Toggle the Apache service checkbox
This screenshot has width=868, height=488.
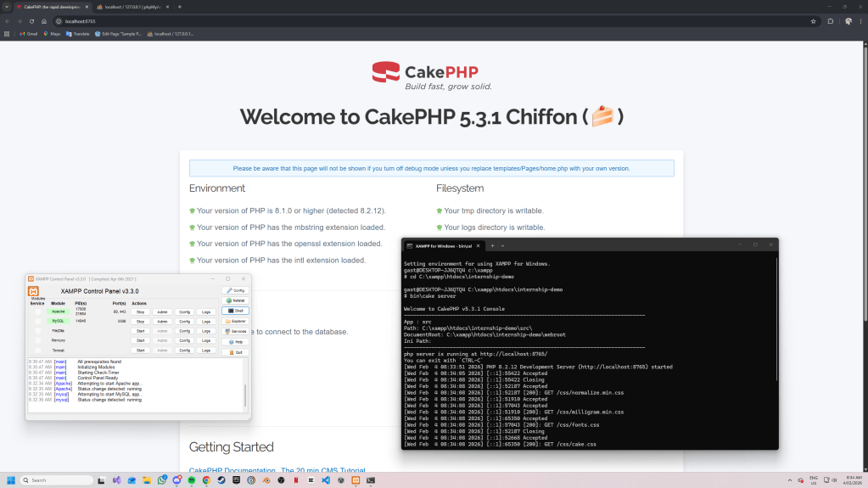coord(37,311)
